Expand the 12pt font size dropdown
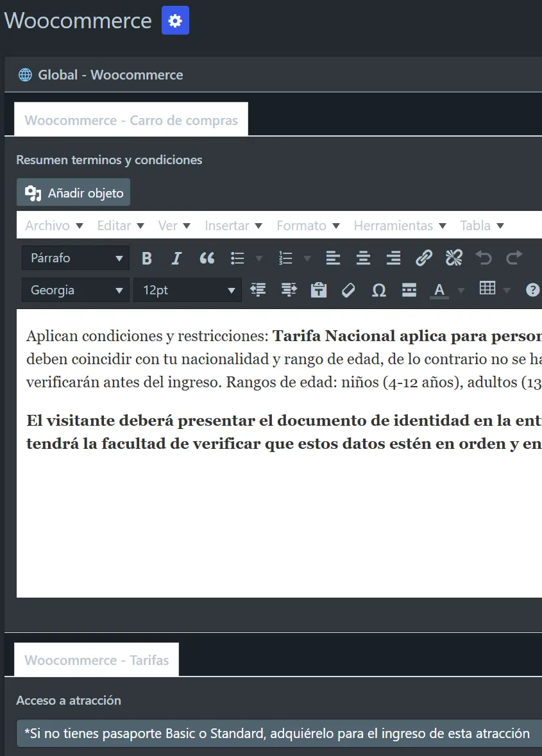 [x=187, y=290]
